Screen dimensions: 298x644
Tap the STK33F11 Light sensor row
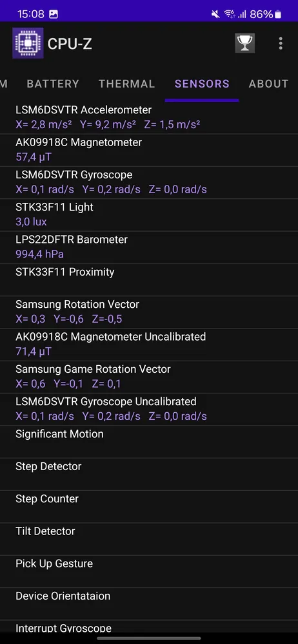(x=149, y=215)
